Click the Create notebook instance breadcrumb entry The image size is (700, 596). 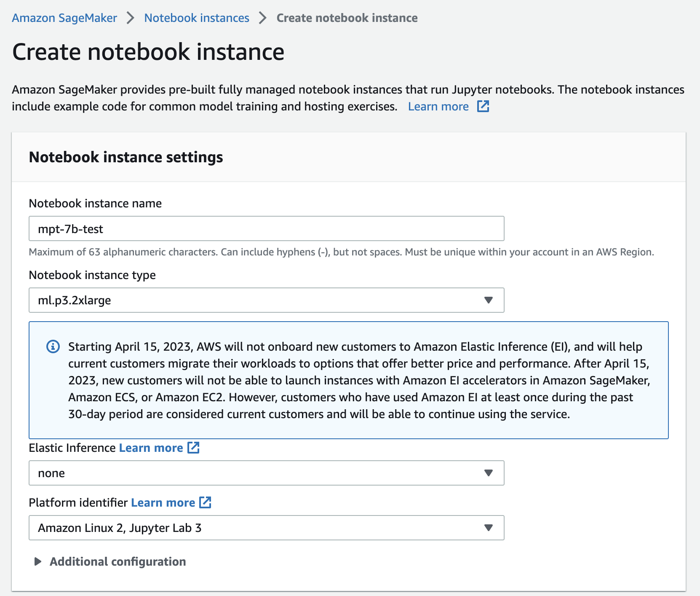pyautogui.click(x=346, y=18)
